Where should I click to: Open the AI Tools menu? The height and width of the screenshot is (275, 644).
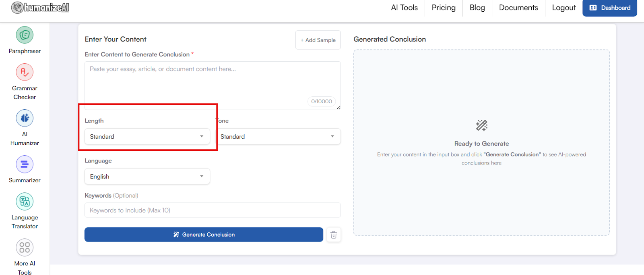click(404, 8)
